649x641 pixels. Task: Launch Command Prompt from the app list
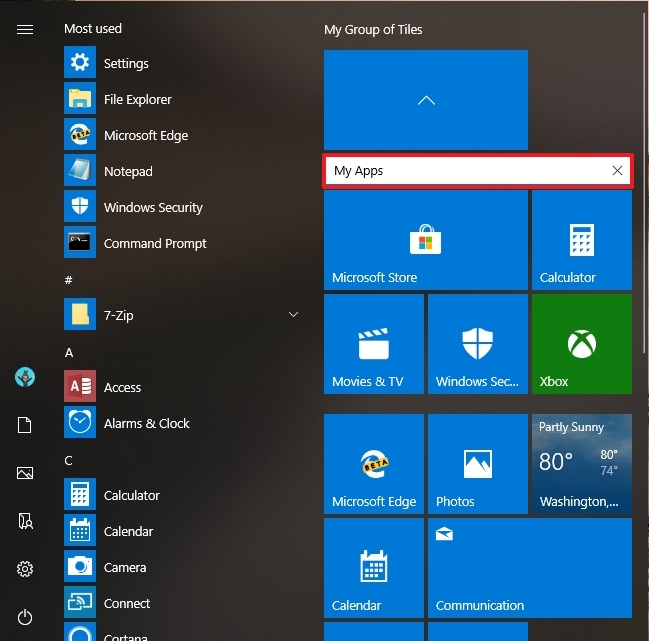click(x=135, y=243)
